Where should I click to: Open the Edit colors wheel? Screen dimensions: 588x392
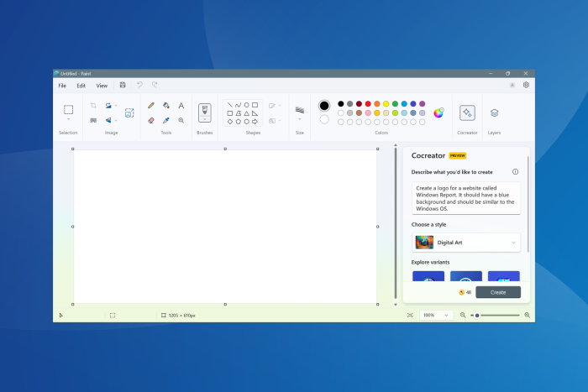(438, 112)
